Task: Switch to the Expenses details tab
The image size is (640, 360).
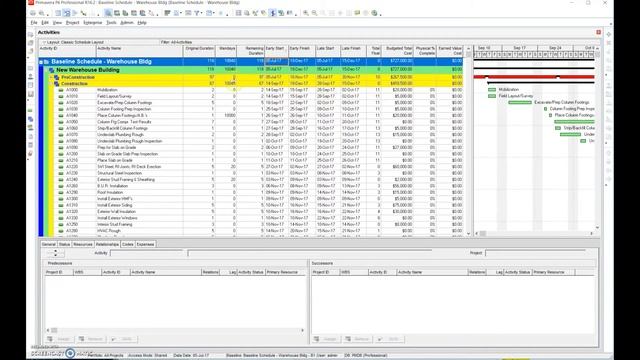Action: coord(145,244)
